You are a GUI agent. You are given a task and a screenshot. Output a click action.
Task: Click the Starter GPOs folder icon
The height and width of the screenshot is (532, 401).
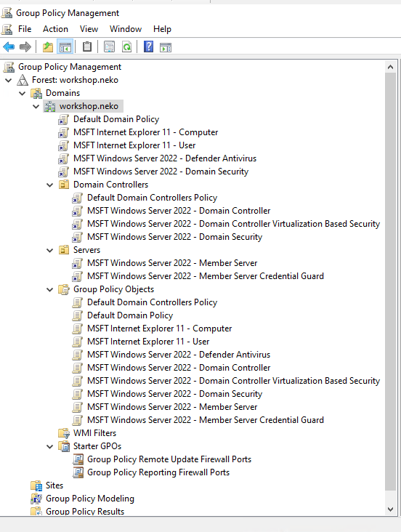(x=64, y=446)
